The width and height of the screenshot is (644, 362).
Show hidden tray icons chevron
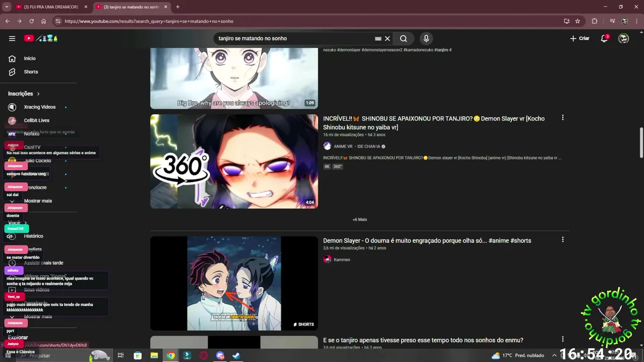coord(554,355)
